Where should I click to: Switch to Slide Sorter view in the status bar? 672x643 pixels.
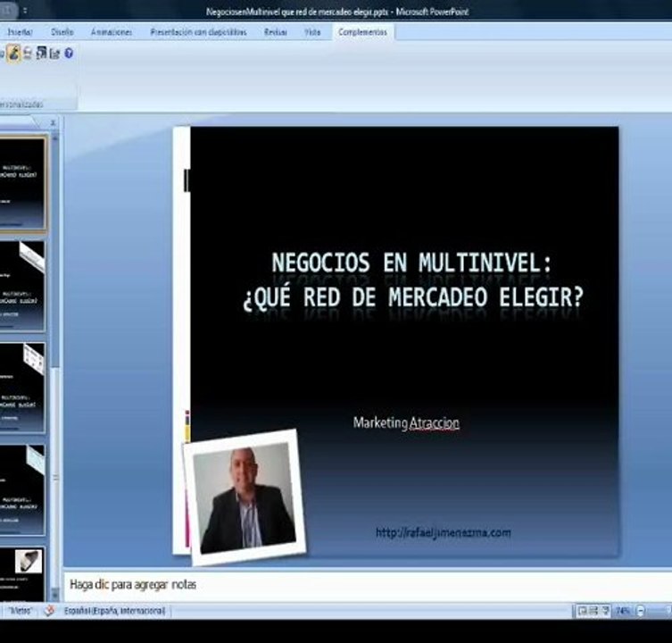(x=593, y=610)
